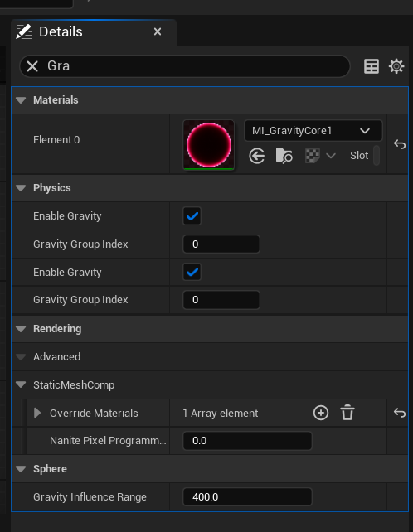
Task: Edit Gravity Influence Range value 400.0
Action: (247, 497)
